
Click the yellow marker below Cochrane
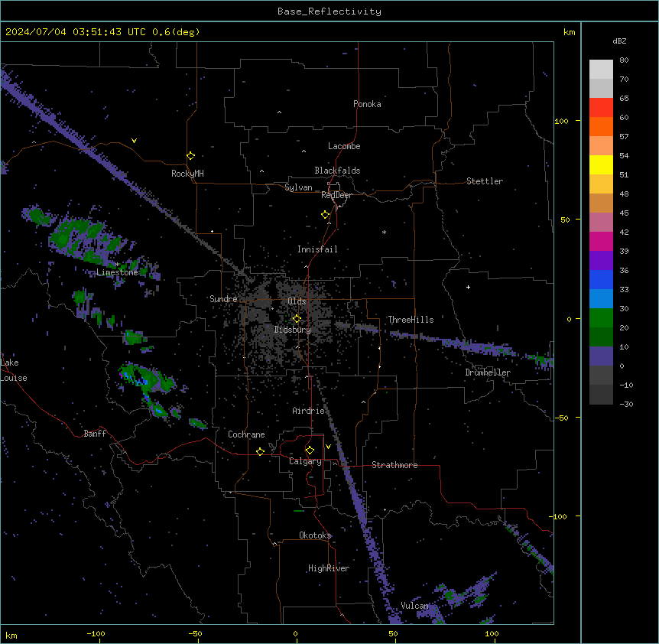point(260,451)
